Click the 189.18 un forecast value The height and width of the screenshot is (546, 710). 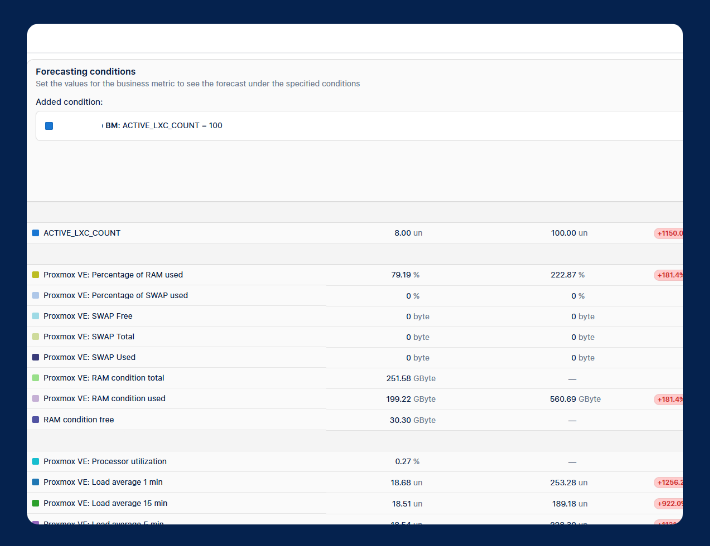tap(570, 503)
